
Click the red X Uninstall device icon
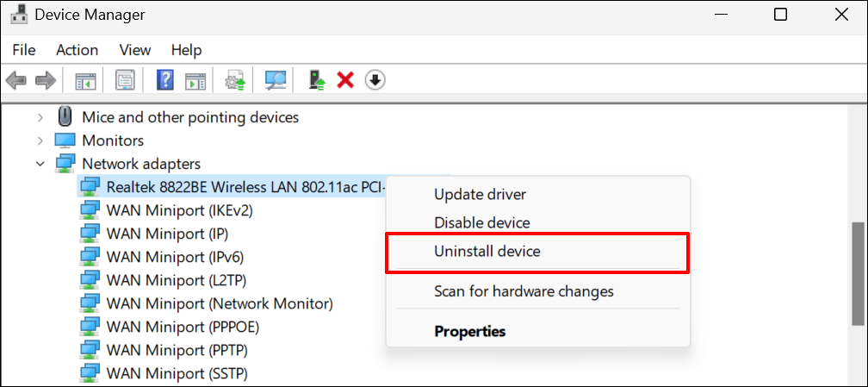click(345, 81)
